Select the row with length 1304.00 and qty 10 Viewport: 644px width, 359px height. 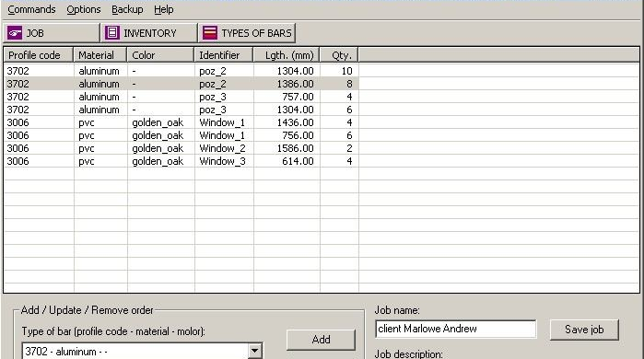pyautogui.click(x=181, y=71)
